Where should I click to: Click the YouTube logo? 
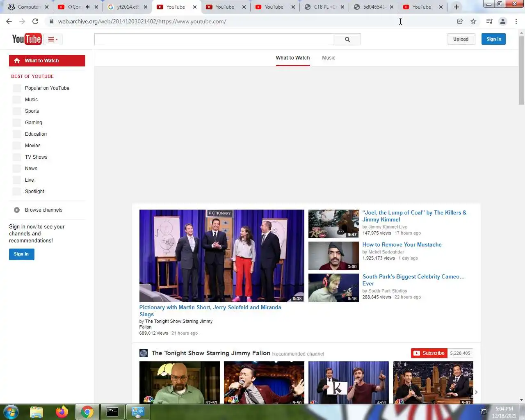point(27,39)
